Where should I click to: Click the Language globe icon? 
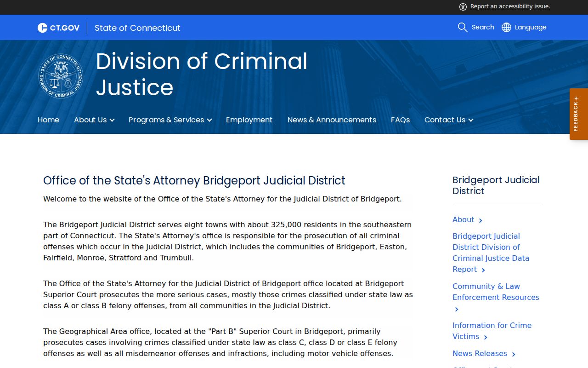(506, 27)
